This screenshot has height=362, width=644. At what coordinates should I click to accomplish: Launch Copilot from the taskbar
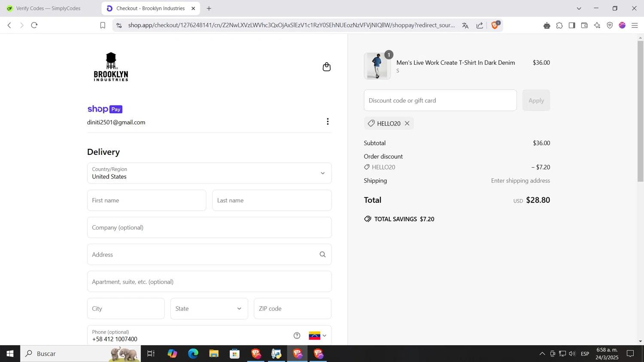[172, 353]
